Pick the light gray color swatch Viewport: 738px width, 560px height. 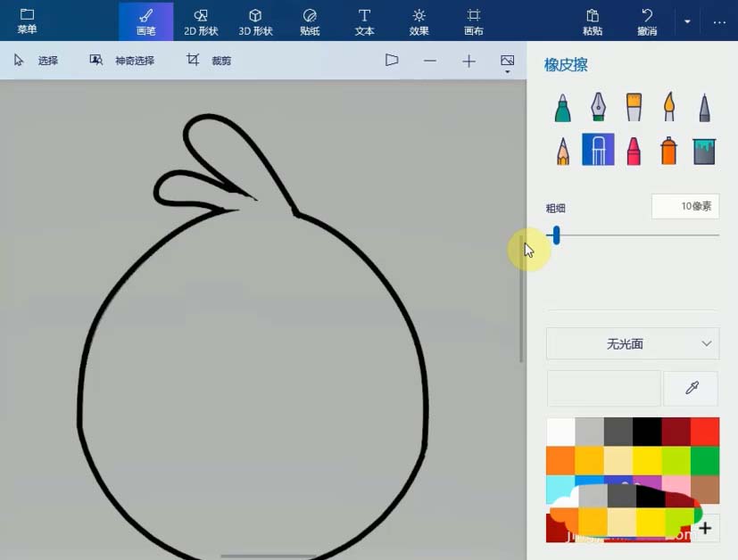(x=589, y=432)
